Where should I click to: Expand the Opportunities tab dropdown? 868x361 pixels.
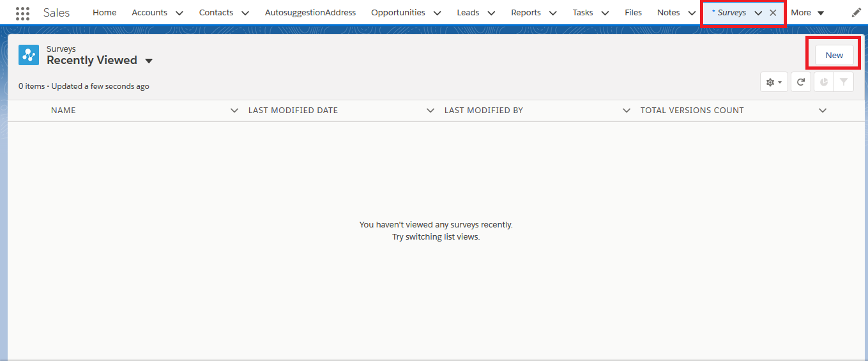tap(437, 13)
